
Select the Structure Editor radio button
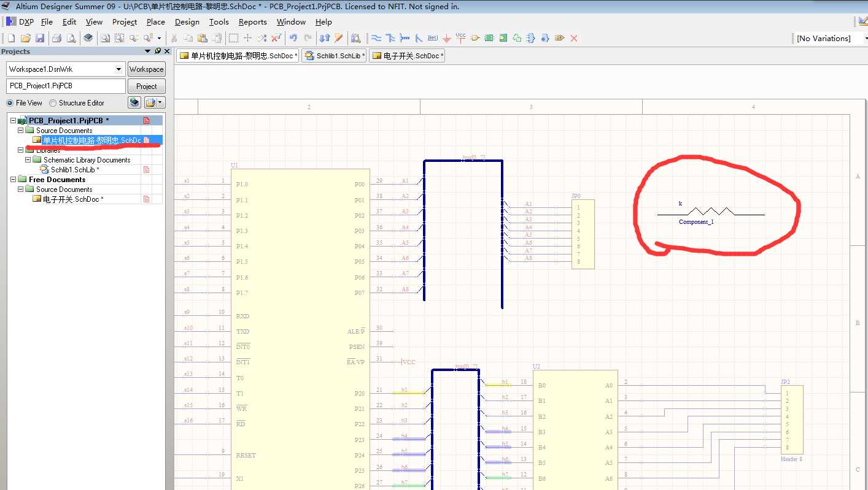click(53, 103)
